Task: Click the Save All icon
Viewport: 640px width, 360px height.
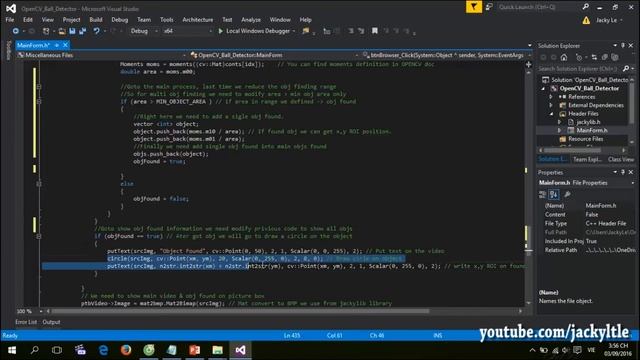Action: (x=82, y=31)
